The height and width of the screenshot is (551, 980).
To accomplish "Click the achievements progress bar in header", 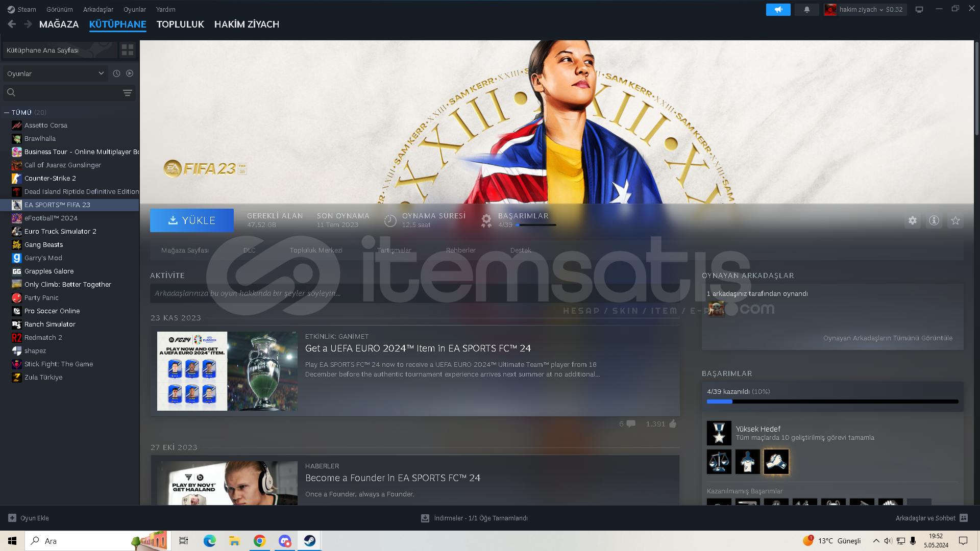I will point(536,225).
